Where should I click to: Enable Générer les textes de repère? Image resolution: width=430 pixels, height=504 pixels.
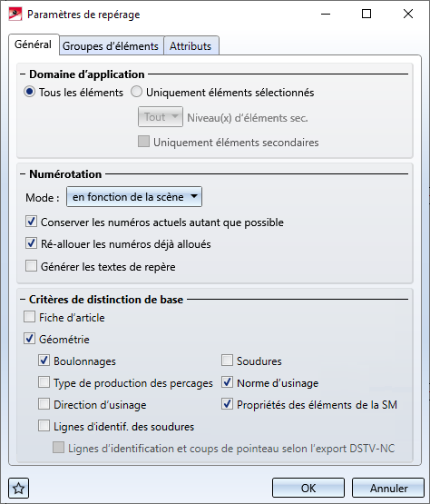tap(31, 266)
